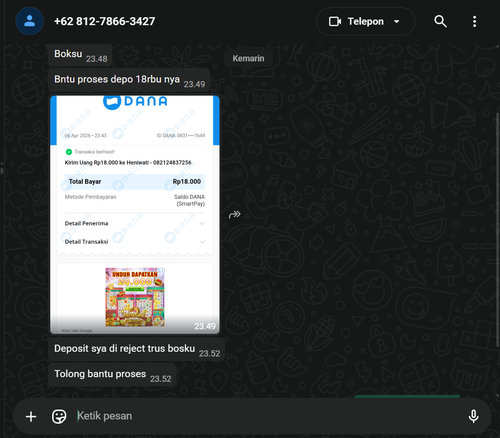Open the Telepon call dropdown arrow

(x=396, y=22)
